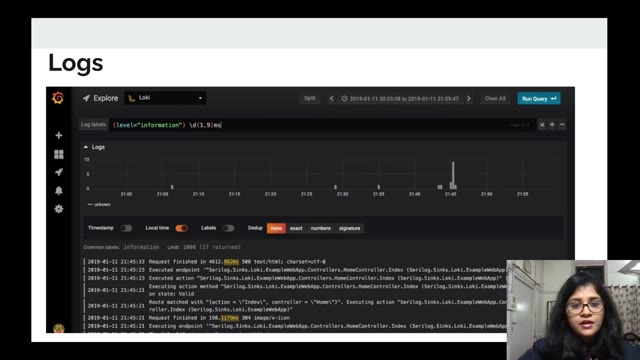Open the Log labels selector
The height and width of the screenshot is (360, 640).
(93, 124)
